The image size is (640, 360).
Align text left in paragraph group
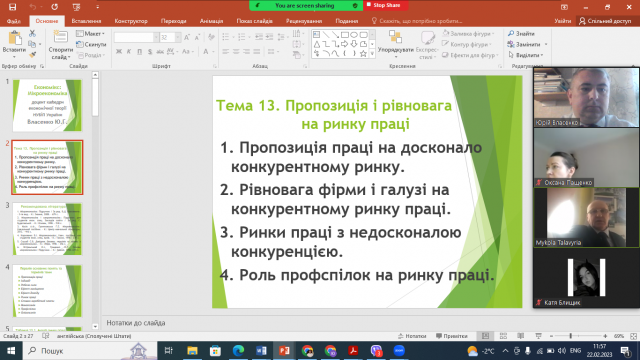(x=226, y=51)
